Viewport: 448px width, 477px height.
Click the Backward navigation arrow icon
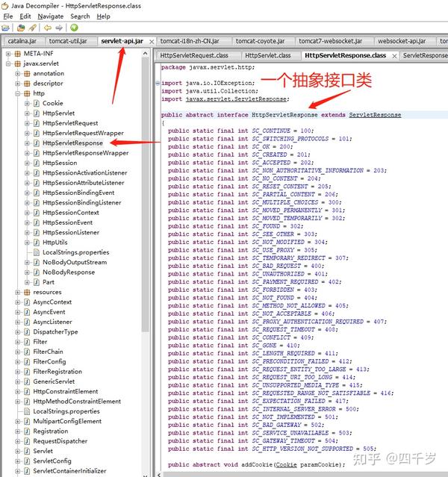[48, 28]
